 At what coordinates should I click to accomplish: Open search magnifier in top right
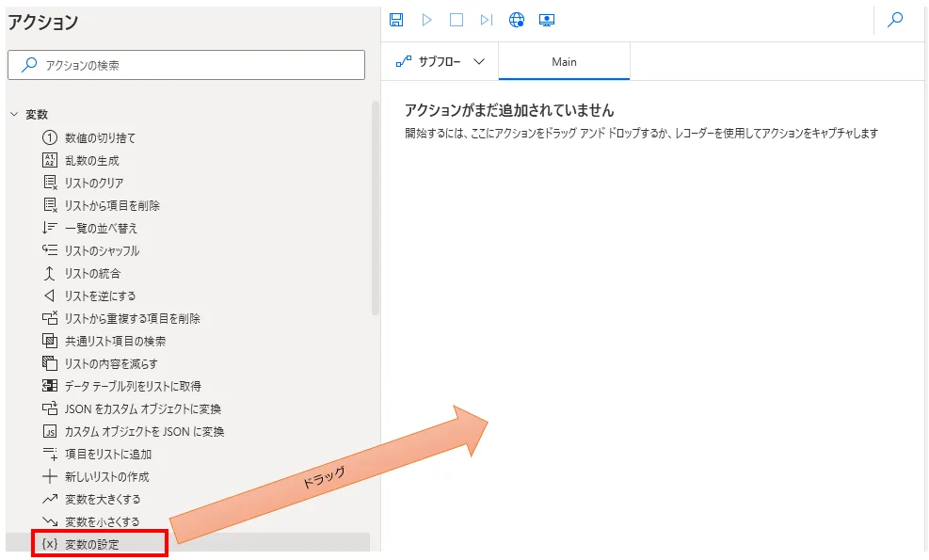point(895,20)
